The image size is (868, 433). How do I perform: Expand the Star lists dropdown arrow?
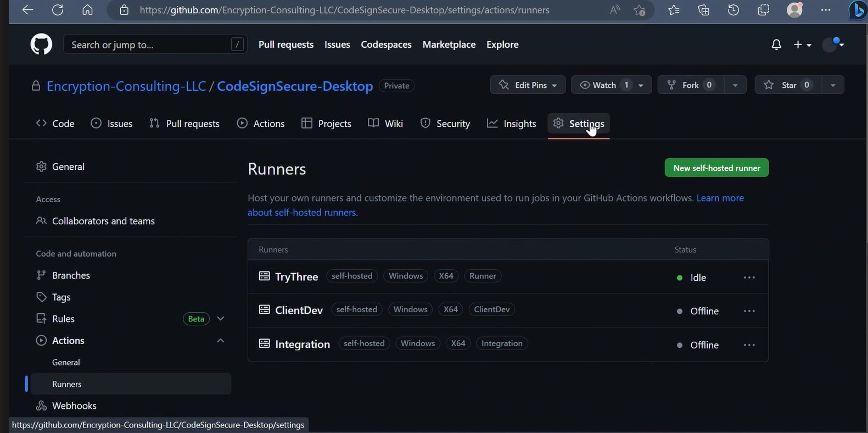click(x=832, y=85)
